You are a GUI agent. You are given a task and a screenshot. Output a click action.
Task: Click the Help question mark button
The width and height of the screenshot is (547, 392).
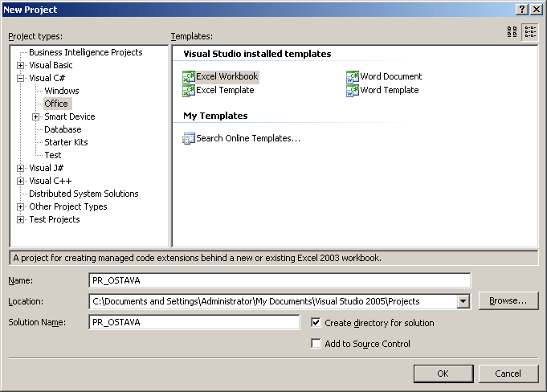(522, 10)
